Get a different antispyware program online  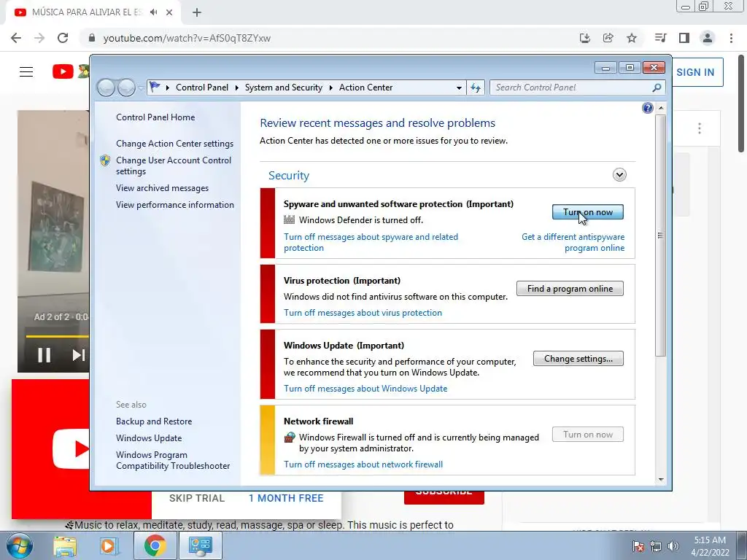(x=573, y=242)
